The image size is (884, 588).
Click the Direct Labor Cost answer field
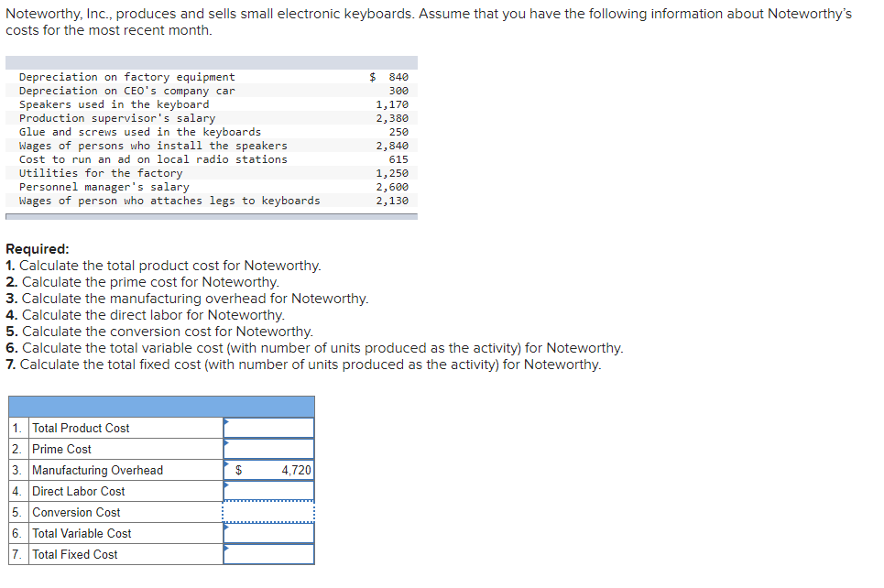[269, 491]
